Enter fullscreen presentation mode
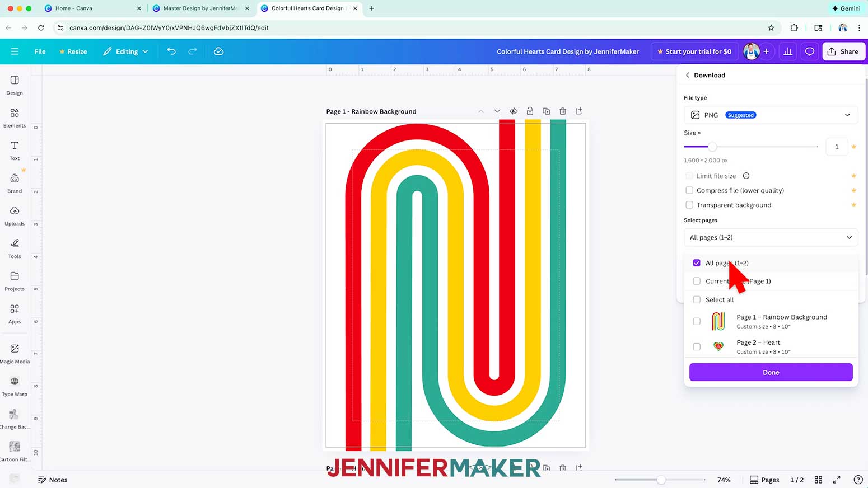 tap(837, 480)
